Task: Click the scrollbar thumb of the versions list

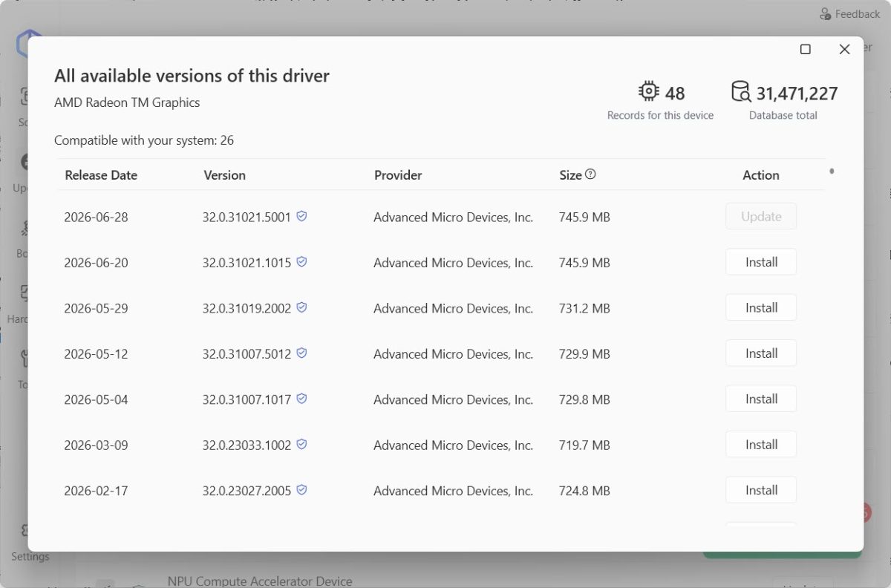Action: coord(832,171)
